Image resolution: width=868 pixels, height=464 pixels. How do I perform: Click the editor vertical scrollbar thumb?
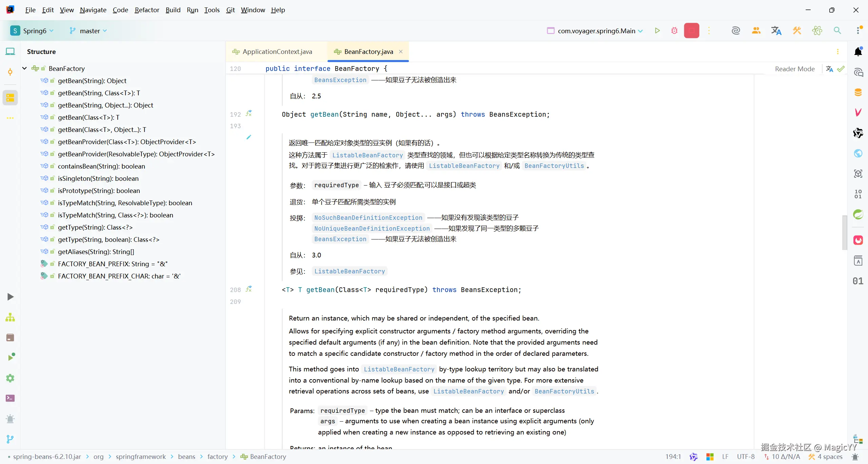pyautogui.click(x=844, y=232)
